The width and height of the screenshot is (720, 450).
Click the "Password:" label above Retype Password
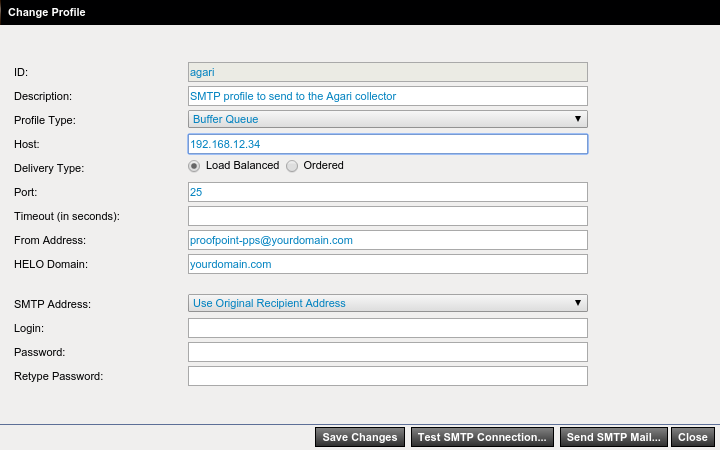(39, 353)
